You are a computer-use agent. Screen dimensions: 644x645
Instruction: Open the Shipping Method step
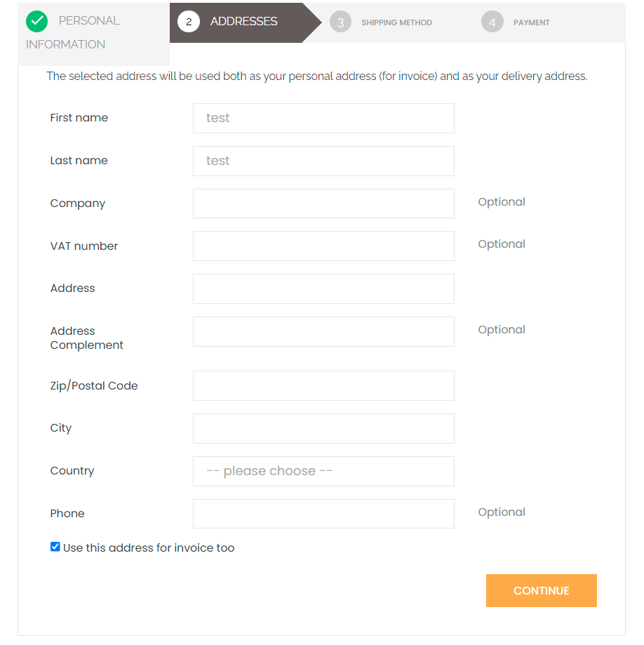396,22
